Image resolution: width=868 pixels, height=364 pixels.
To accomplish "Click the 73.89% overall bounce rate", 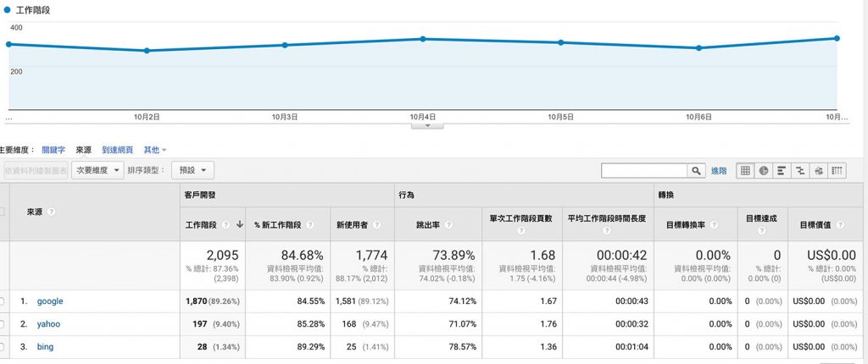I will click(x=453, y=255).
